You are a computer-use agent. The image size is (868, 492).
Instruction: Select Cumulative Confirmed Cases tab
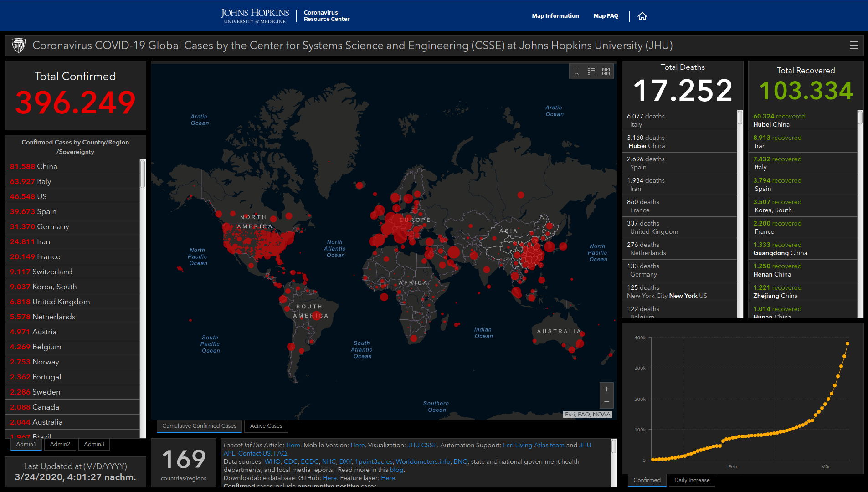point(199,426)
